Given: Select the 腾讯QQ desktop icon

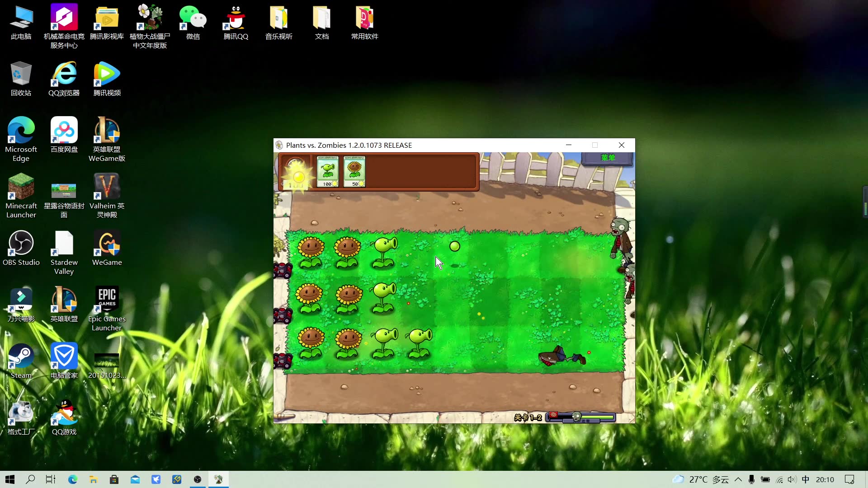Looking at the screenshot, I should [x=236, y=23].
